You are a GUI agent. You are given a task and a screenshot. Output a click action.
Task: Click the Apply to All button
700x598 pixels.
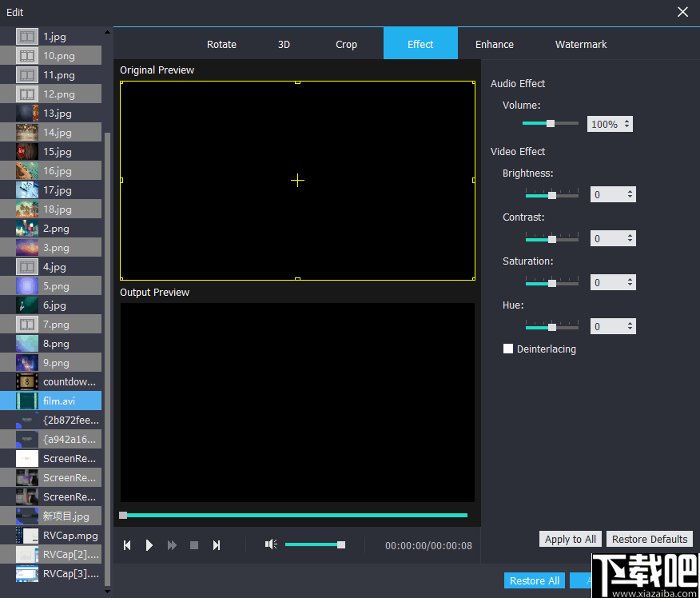570,539
